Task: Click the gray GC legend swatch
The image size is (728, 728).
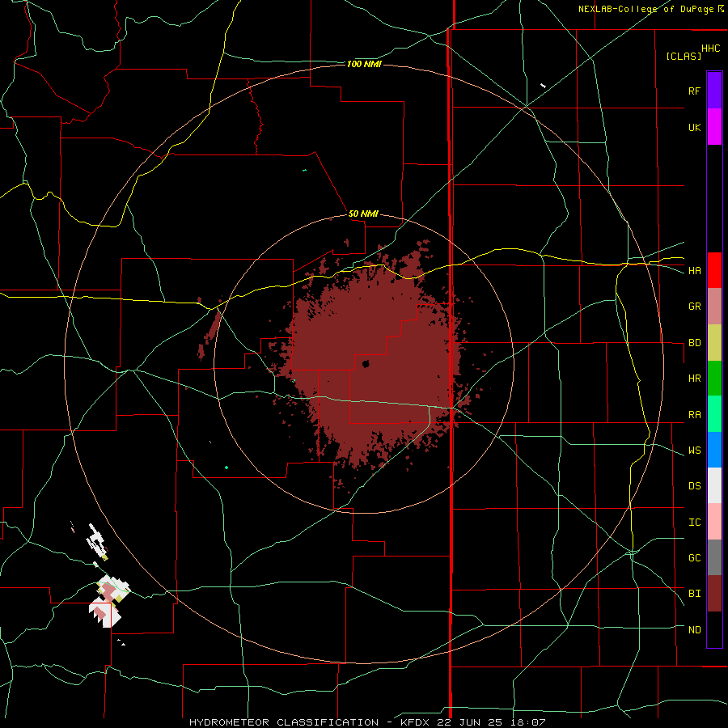Action: 714,557
